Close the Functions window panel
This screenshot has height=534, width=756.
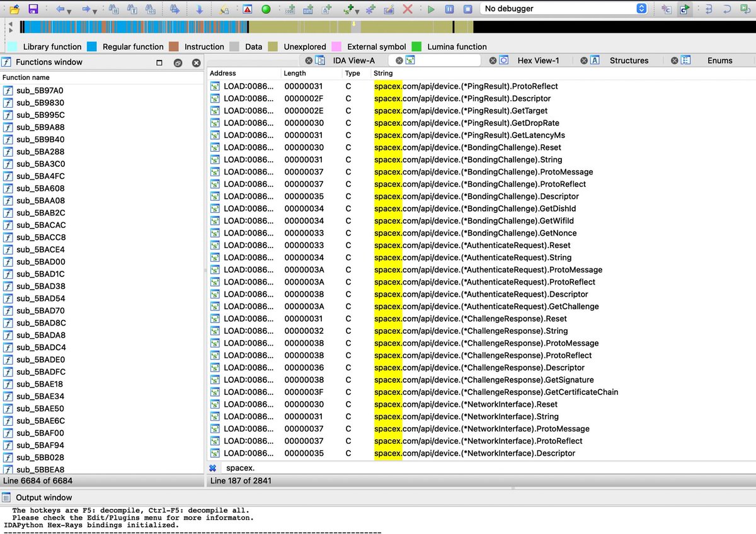197,62
